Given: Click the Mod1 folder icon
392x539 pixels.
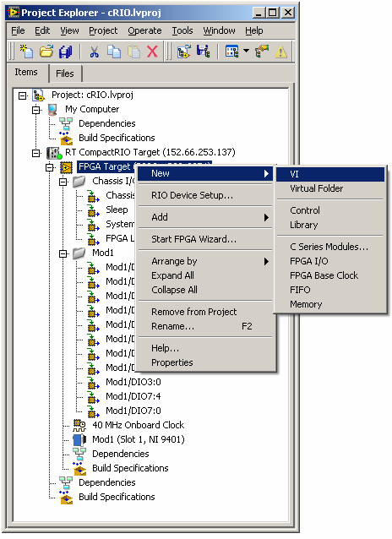Looking at the screenshot, I should coord(79,253).
